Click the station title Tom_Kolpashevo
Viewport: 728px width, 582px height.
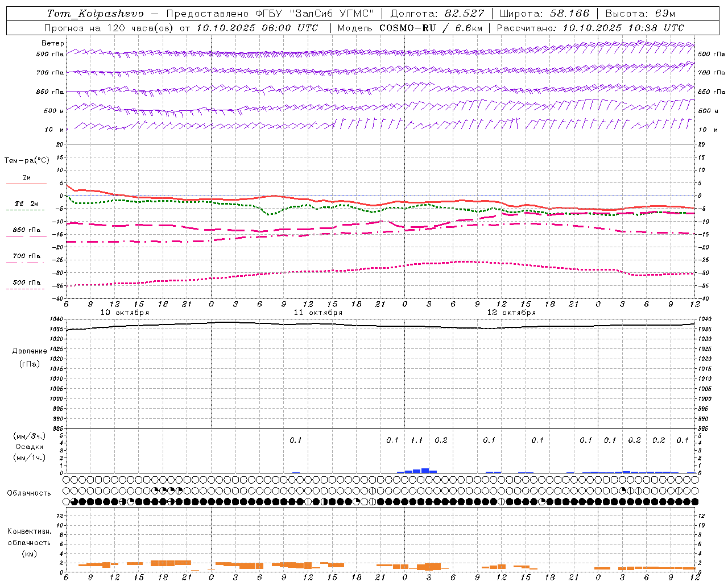coord(95,14)
